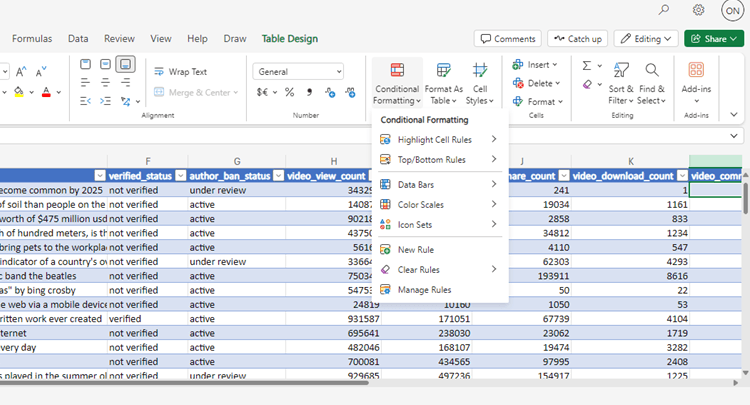The height and width of the screenshot is (405, 750).
Task: Click the Comments button
Action: (x=507, y=39)
